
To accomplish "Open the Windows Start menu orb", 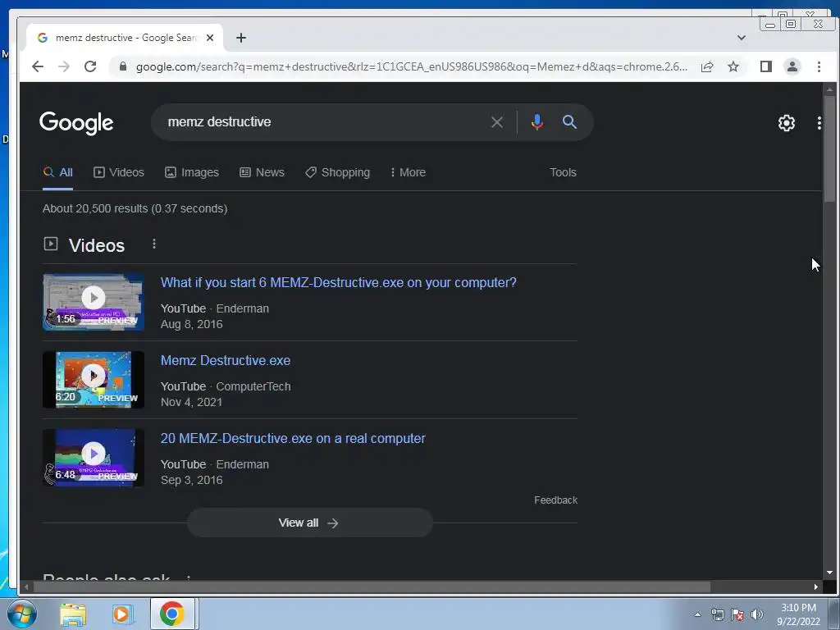I will [x=21, y=614].
